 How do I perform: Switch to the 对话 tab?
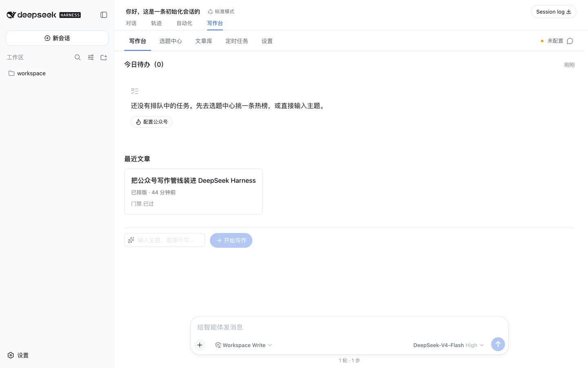coord(131,23)
